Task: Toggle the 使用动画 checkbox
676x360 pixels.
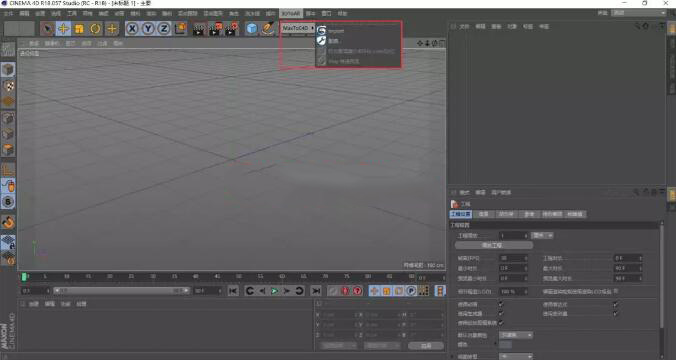Action: 501,304
